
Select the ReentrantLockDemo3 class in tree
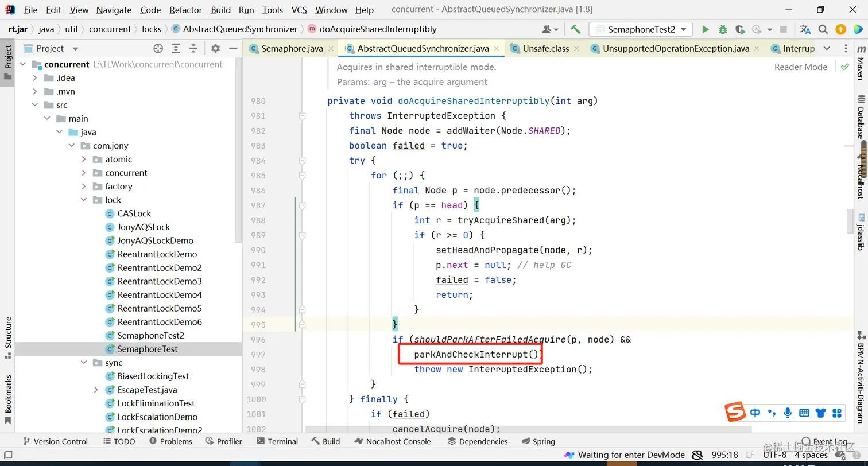pyautogui.click(x=160, y=281)
